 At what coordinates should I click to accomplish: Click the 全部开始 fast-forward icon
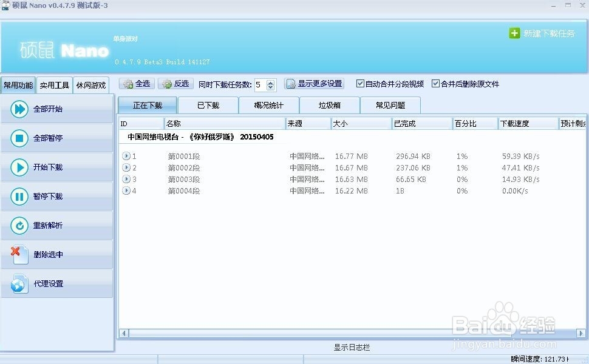pyautogui.click(x=19, y=109)
